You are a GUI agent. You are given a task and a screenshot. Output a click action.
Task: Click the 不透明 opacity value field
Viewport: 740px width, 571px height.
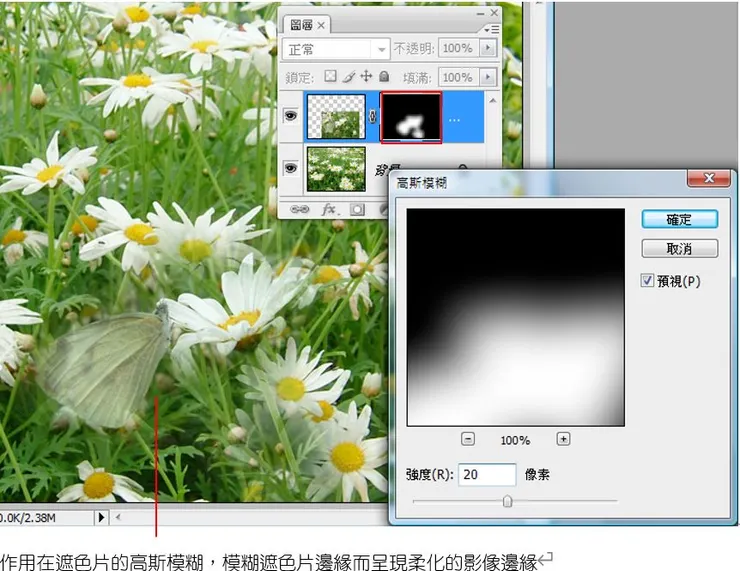click(x=458, y=48)
